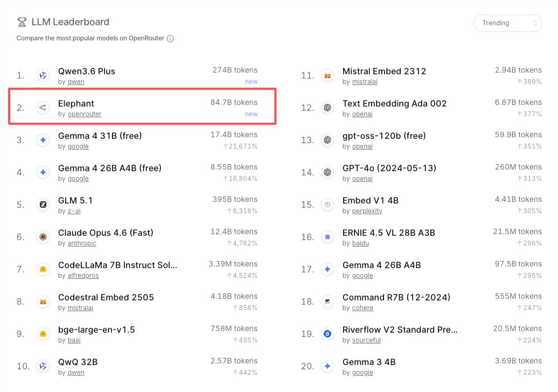Screen dimensions: 558x392
Task: Click the Google icon for Gemma 4 31B
Action: pos(43,140)
